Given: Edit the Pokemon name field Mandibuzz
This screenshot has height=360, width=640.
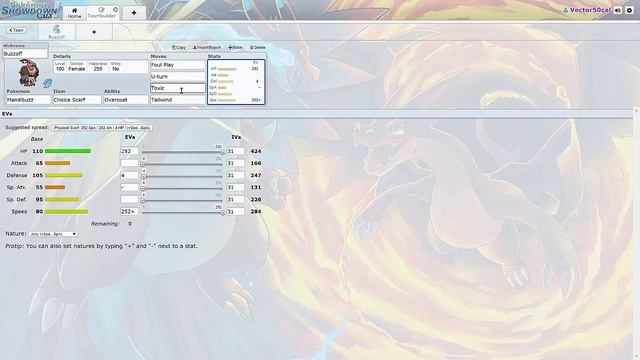Looking at the screenshot, I should coord(28,100).
